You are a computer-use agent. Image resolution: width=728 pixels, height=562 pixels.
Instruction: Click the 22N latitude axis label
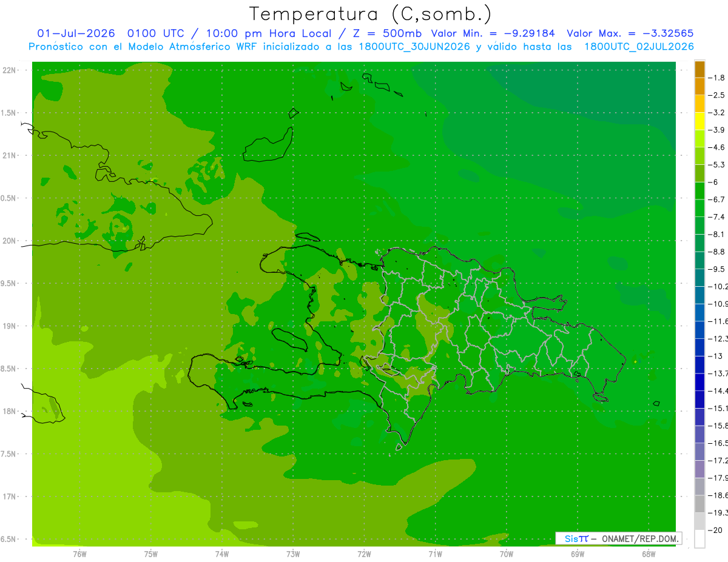coord(10,70)
